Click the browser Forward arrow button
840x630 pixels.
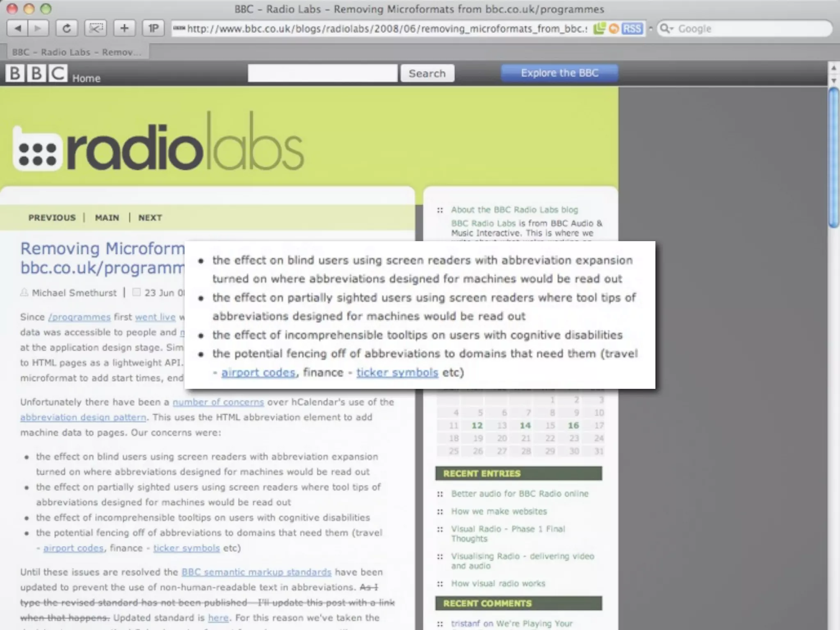(38, 28)
